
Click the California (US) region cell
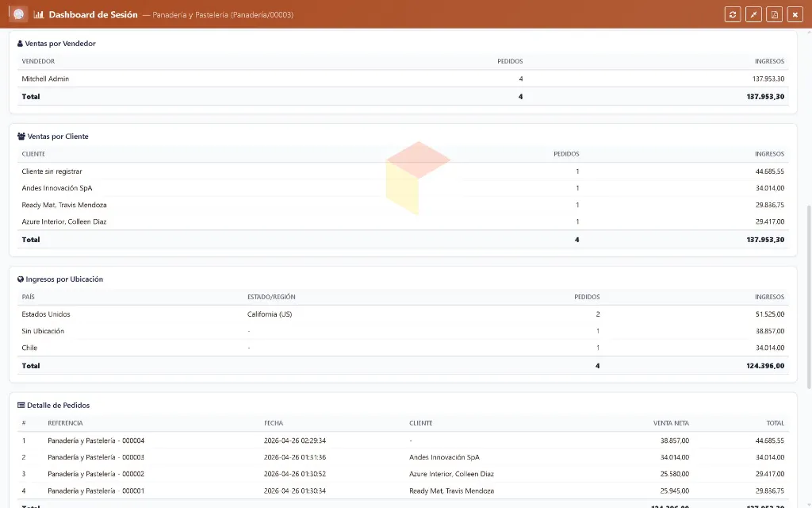pos(270,314)
